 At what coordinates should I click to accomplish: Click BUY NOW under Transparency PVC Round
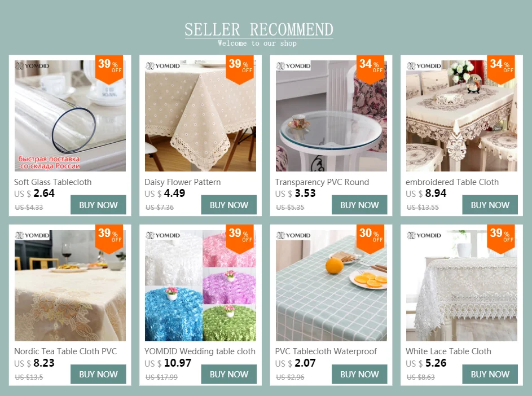(359, 205)
